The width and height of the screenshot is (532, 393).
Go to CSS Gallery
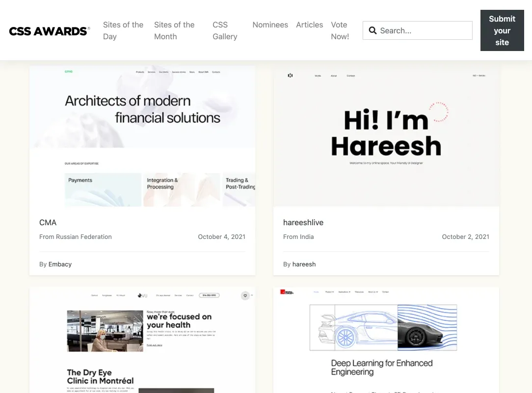[225, 30]
